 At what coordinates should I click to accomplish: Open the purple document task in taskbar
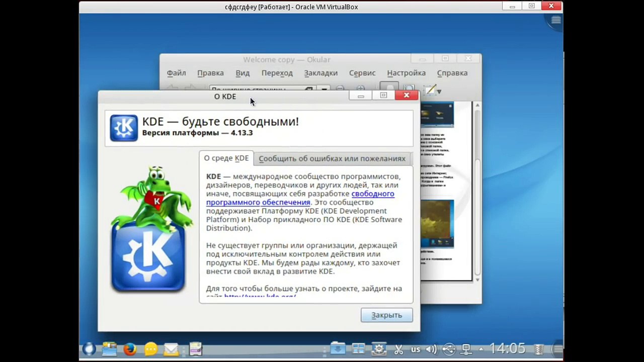pos(196,349)
